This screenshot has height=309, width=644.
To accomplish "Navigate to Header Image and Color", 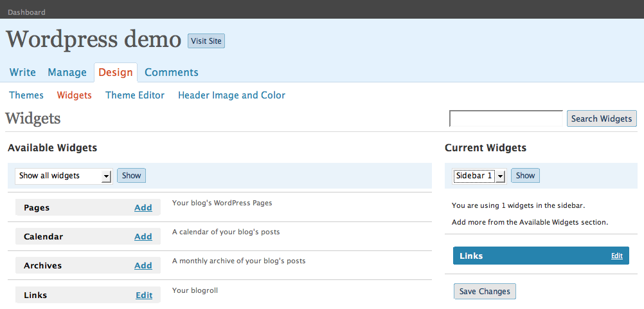I will point(231,95).
